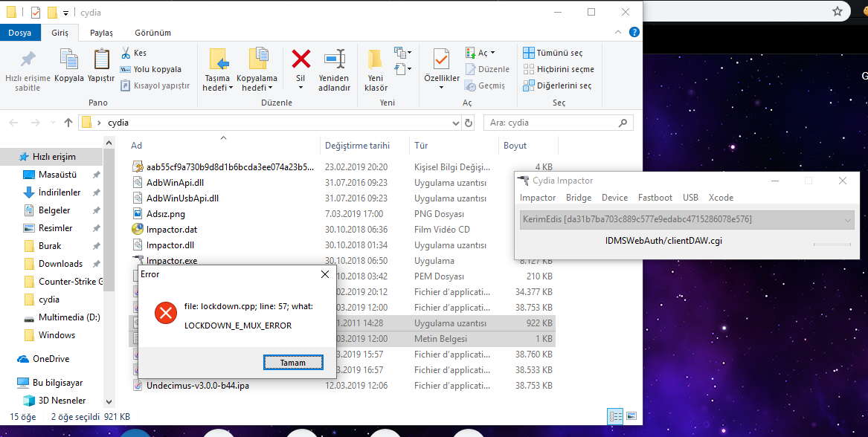
Task: Open the Device menu in Cydia Impactor
Action: tap(614, 198)
